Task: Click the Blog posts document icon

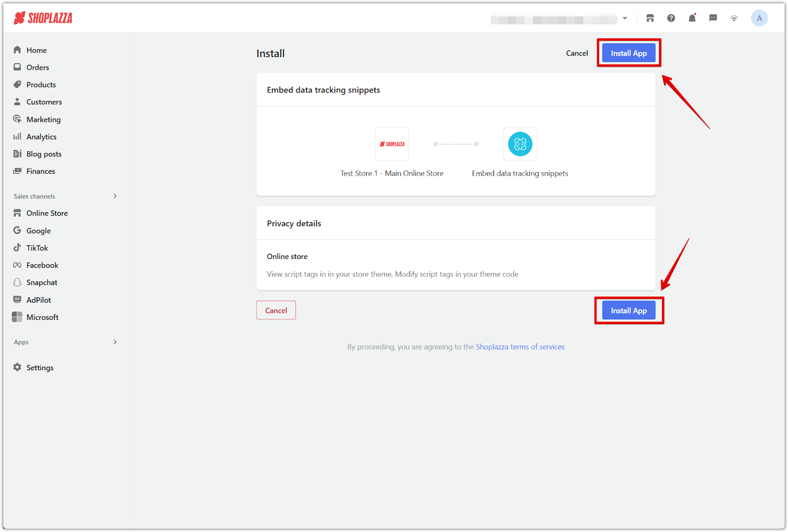Action: (x=17, y=154)
